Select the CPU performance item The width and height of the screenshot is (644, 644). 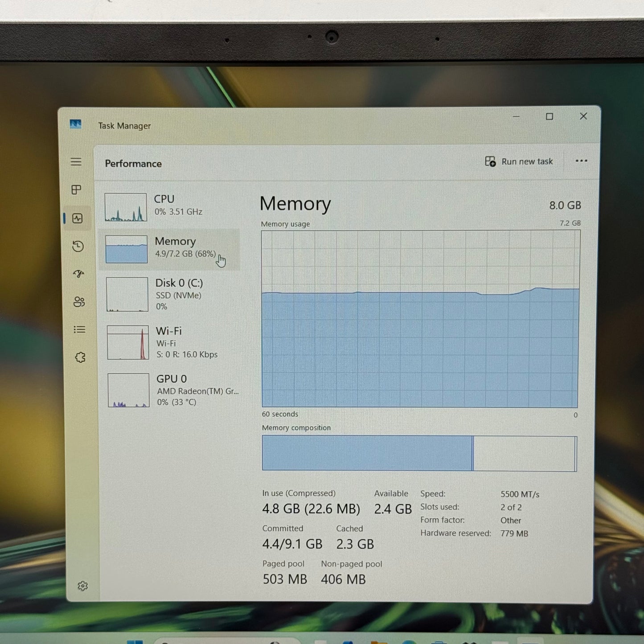click(x=170, y=207)
